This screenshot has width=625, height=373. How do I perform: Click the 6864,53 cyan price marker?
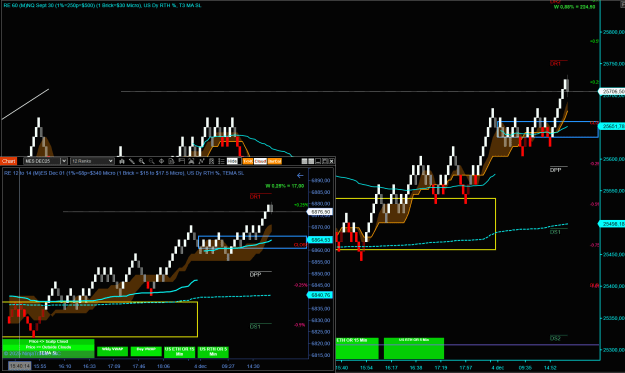click(320, 240)
